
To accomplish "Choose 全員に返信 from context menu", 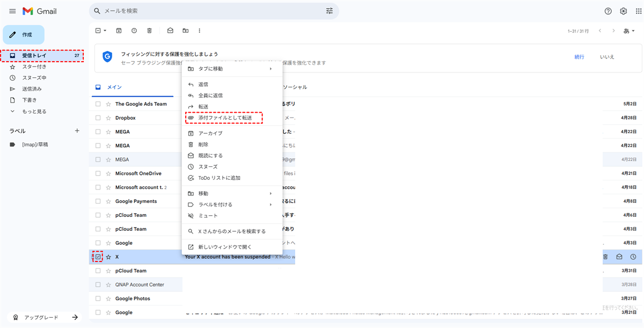I will pyautogui.click(x=232, y=96).
